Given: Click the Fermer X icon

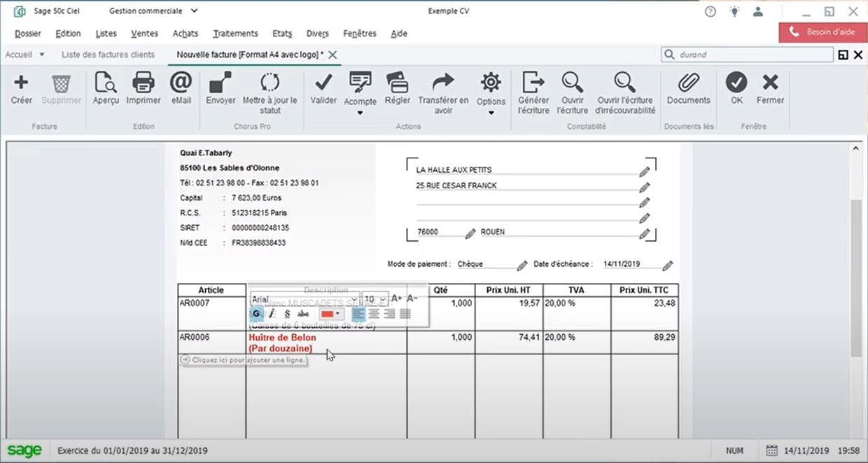Looking at the screenshot, I should click(770, 83).
